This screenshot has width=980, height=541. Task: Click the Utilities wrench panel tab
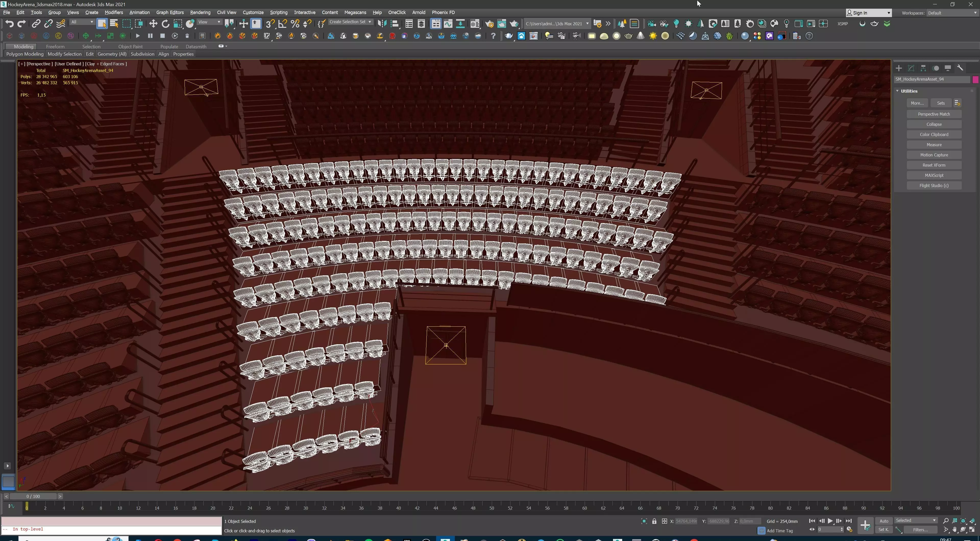point(960,68)
